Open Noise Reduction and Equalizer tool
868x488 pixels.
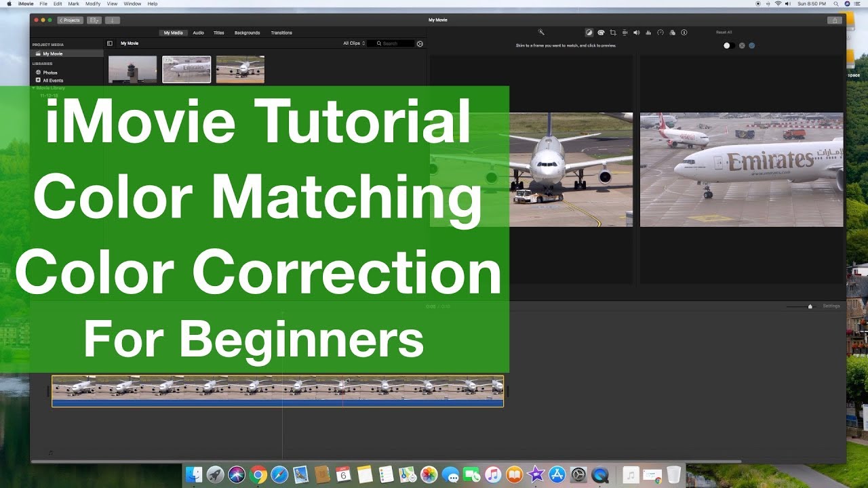(648, 32)
